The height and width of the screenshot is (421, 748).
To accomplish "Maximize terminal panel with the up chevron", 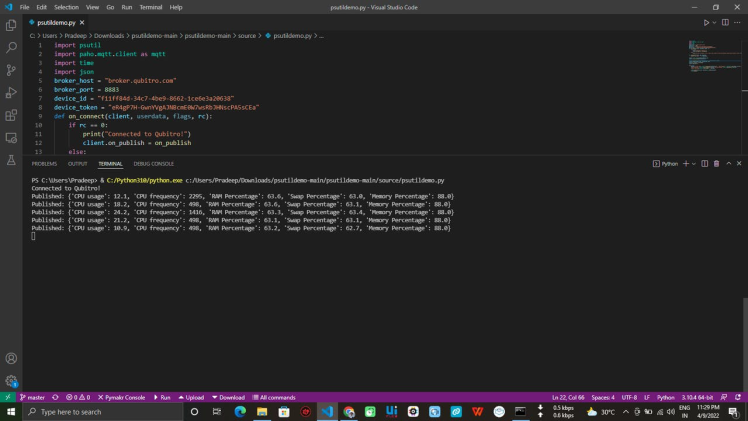I will tap(728, 163).
